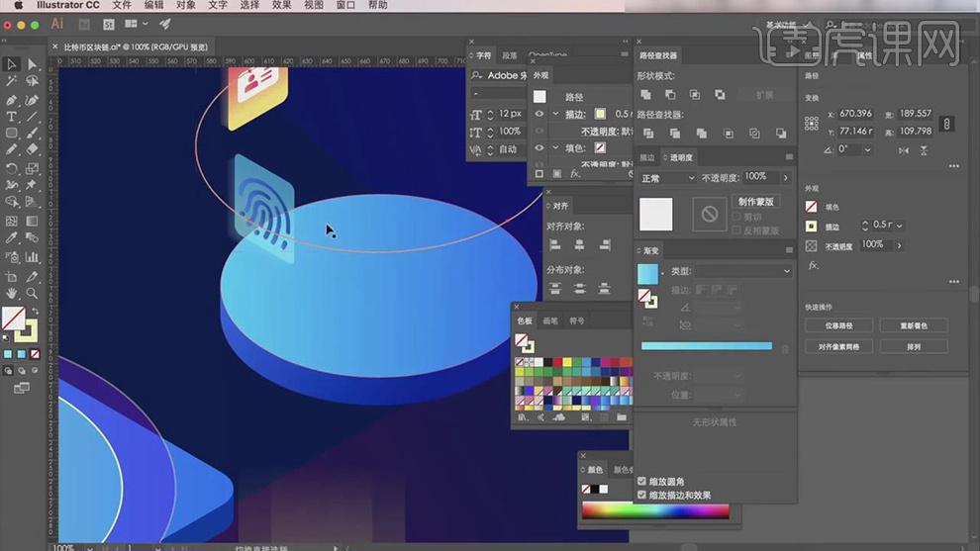980x551 pixels.
Task: Switch to the 画笔 tab
Action: click(x=550, y=321)
